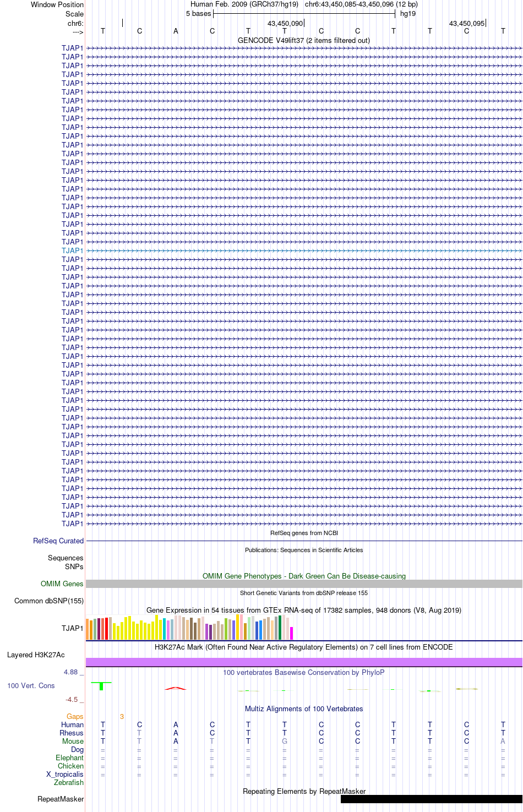Click the SNPs track label
The image size is (523, 812).
[74, 566]
